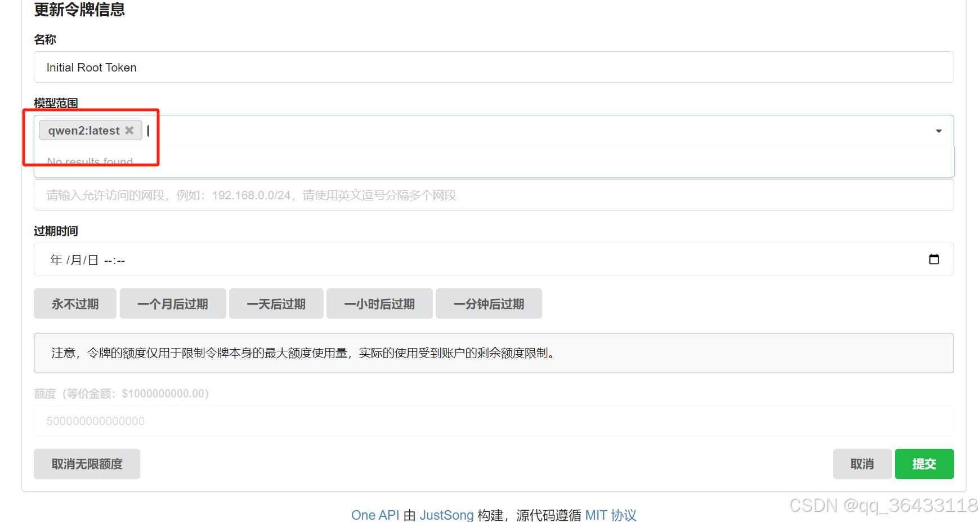Select 一分钟后过期 expiration option
The width and height of the screenshot is (980, 522).
[x=488, y=304]
